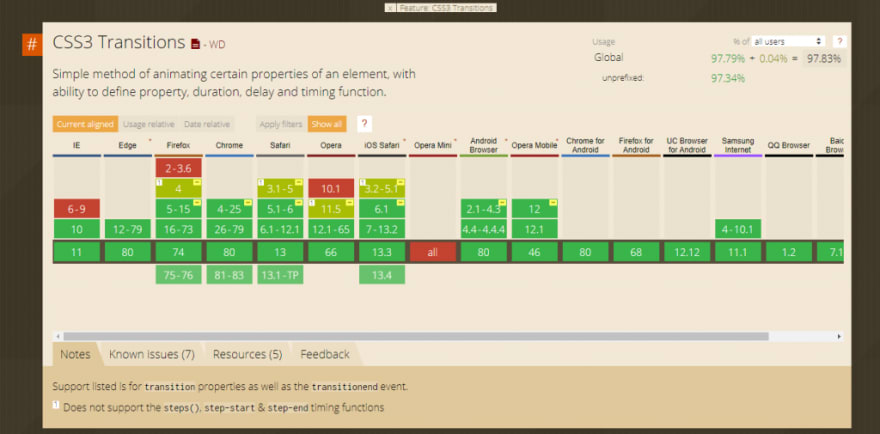Select the QQ Browser 1.2 cell
880x434 pixels.
tap(789, 252)
